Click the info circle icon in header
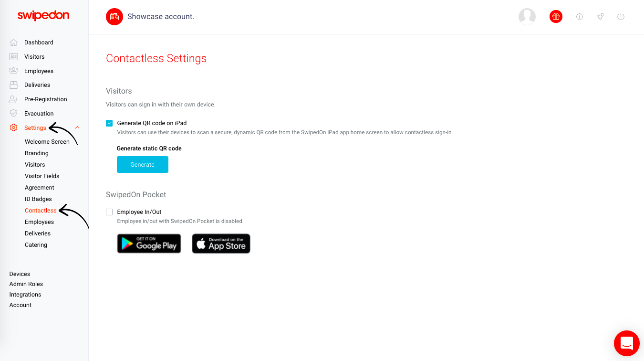The height and width of the screenshot is (361, 644). pyautogui.click(x=580, y=17)
